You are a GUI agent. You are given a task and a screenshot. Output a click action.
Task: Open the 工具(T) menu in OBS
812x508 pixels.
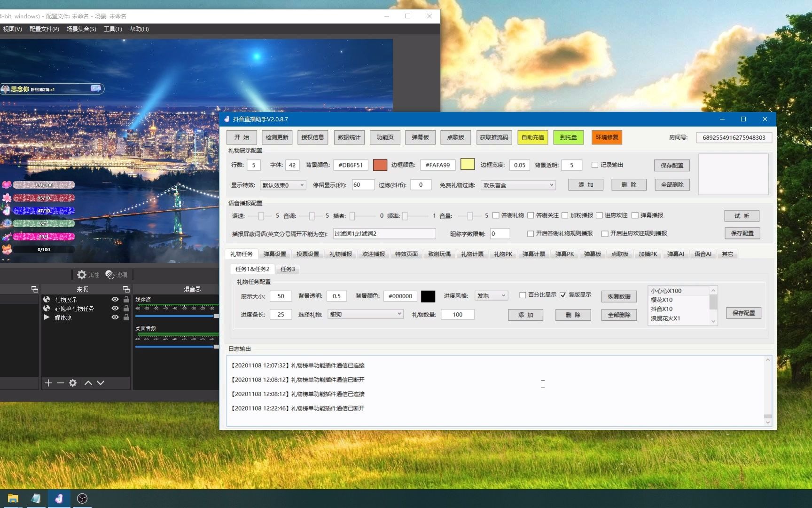point(113,29)
